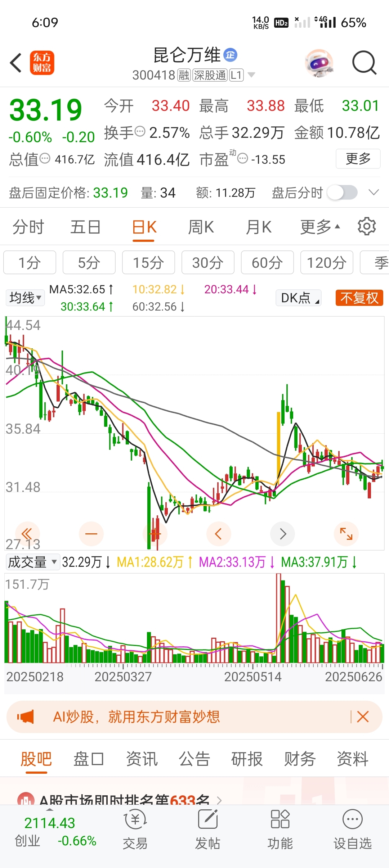Tap 更多 button in quote details
Image resolution: width=389 pixels, height=868 pixels.
pyautogui.click(x=358, y=158)
